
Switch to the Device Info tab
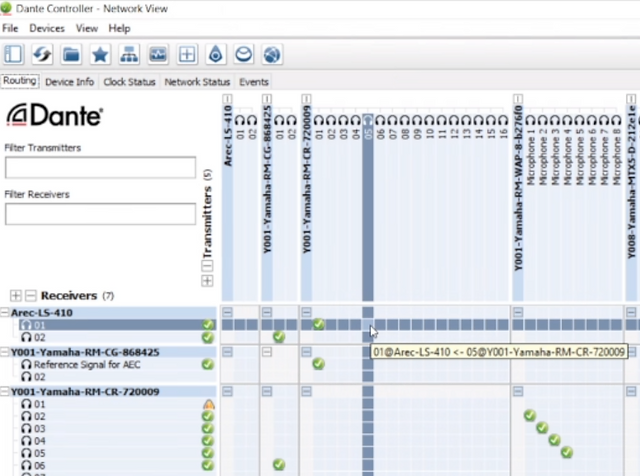tap(69, 82)
